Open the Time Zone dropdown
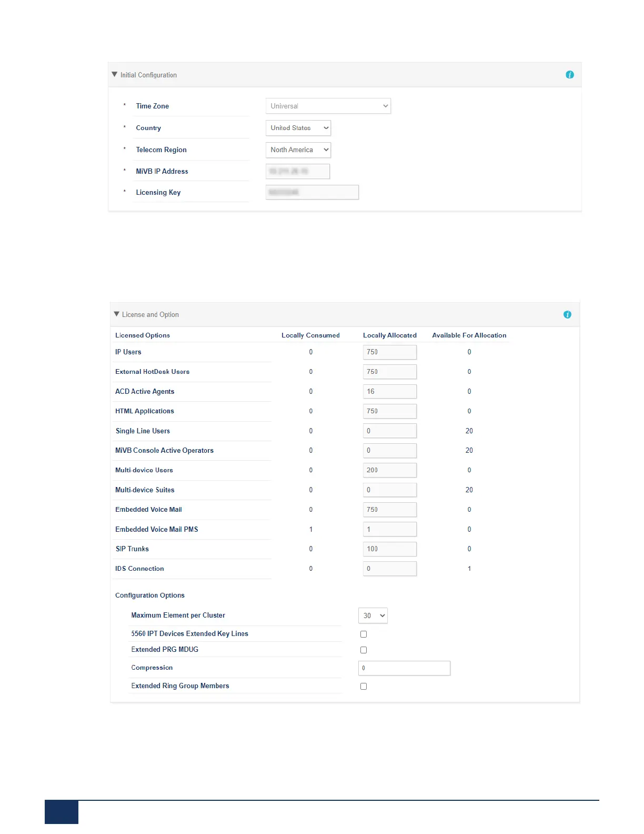 pos(328,106)
